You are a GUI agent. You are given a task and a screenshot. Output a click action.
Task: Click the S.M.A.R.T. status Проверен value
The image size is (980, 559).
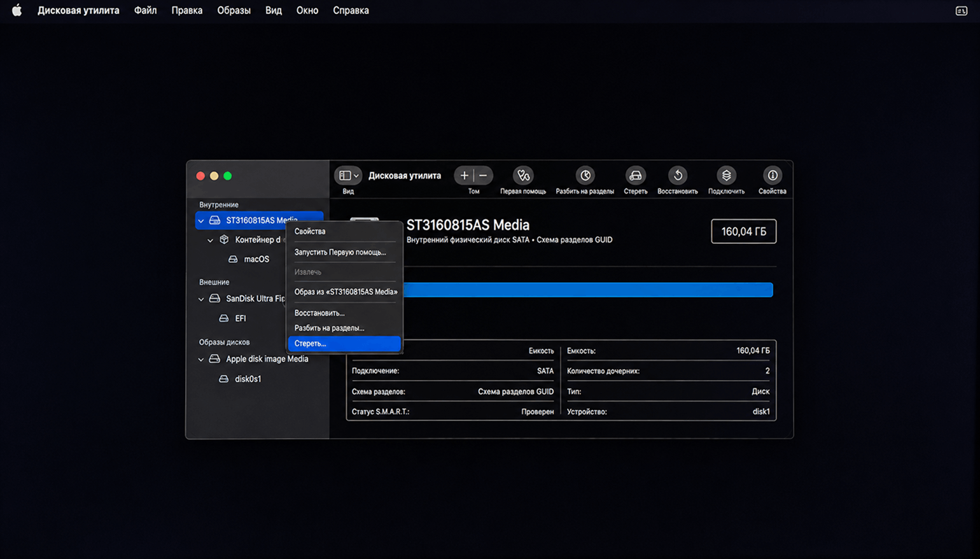click(x=538, y=411)
